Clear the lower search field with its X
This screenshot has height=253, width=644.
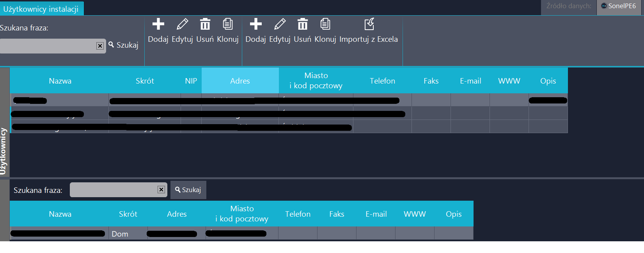coord(161,190)
